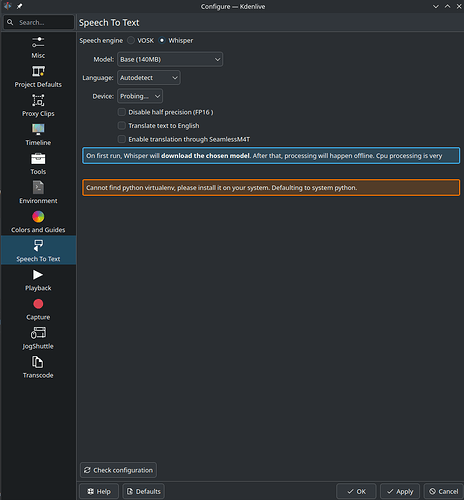464x500 pixels.
Task: Open Project Defaults film-strip icon
Action: click(38, 71)
